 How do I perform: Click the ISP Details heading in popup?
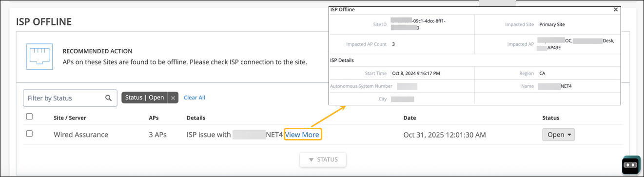pos(342,60)
